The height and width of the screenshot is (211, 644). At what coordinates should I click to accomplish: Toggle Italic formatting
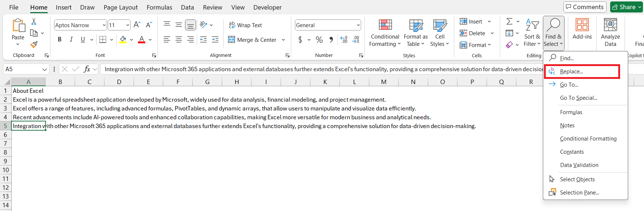(71, 39)
